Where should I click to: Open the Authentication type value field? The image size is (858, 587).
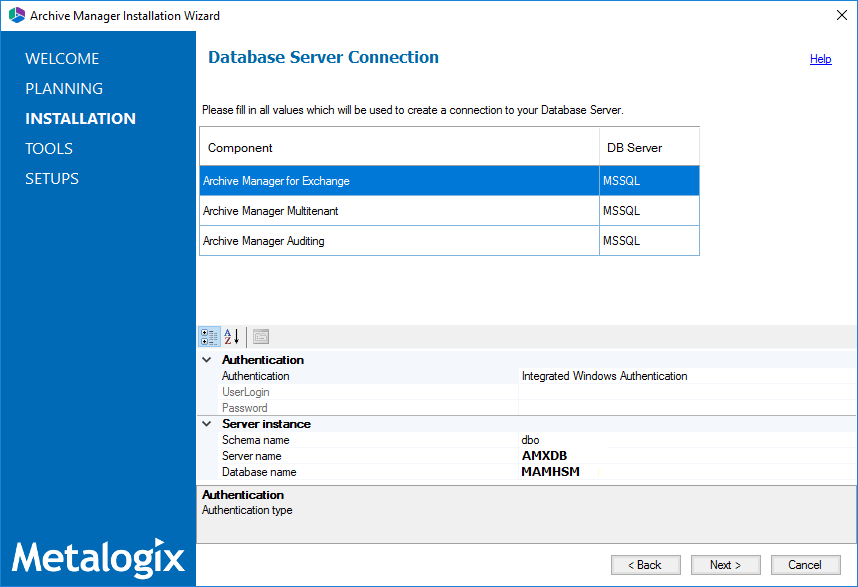click(x=685, y=376)
